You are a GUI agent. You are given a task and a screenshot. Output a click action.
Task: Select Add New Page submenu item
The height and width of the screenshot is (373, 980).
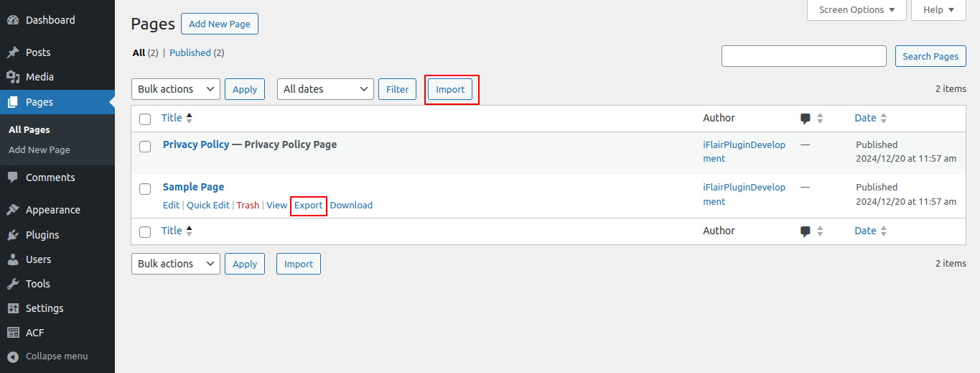(39, 150)
